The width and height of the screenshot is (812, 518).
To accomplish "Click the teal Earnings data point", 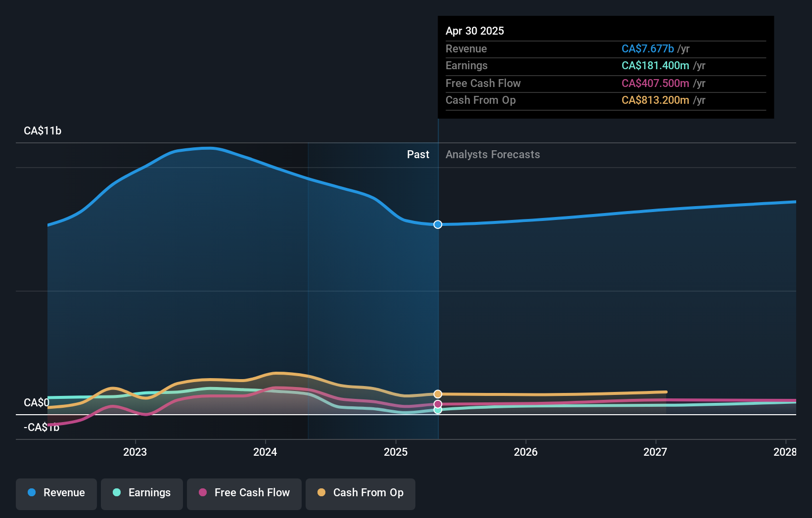I will click(438, 410).
